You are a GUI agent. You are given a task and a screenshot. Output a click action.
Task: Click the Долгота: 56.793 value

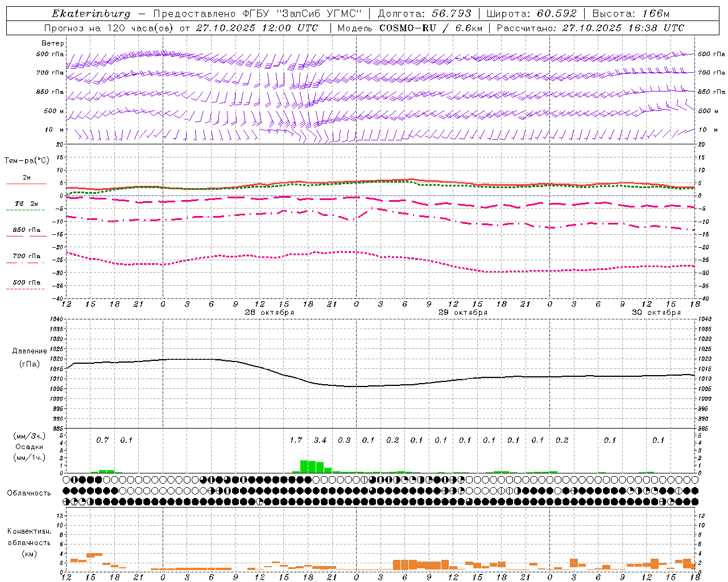pyautogui.click(x=424, y=14)
